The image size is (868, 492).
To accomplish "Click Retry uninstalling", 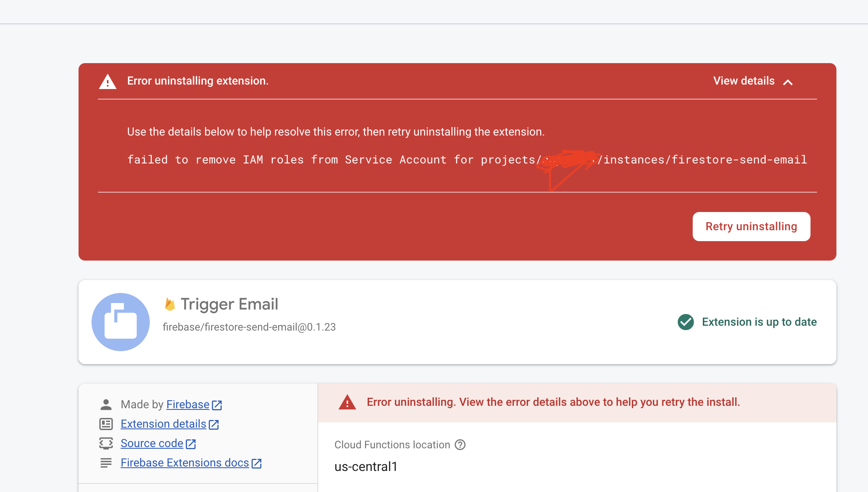I will 751,227.
